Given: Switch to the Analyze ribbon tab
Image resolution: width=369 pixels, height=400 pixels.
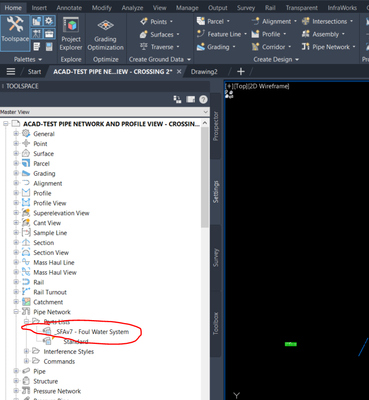Looking at the screenshot, I should 132,7.
